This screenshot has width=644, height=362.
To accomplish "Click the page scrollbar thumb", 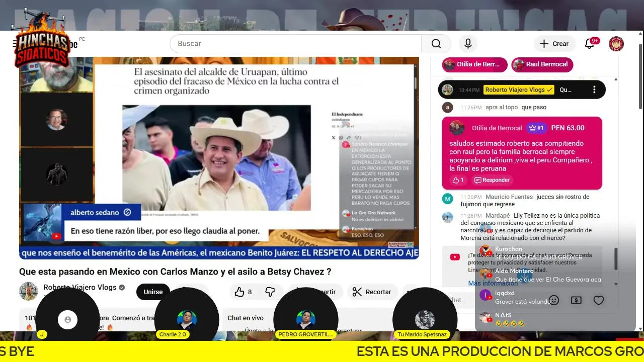I will [640, 75].
